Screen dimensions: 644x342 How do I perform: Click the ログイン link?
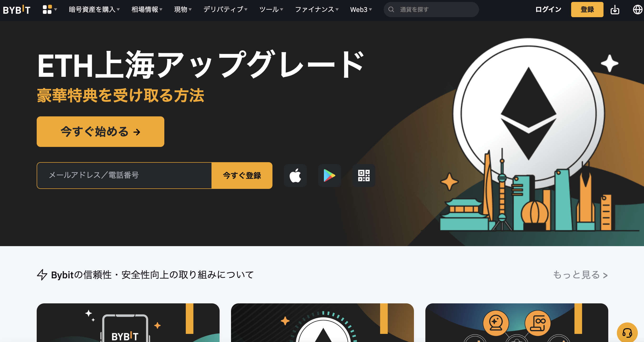[x=548, y=10]
